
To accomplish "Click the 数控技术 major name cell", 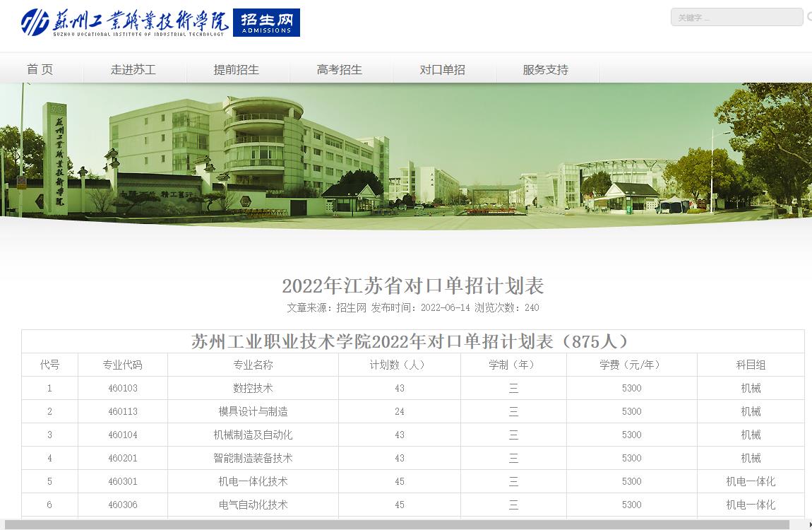I will point(253,388).
